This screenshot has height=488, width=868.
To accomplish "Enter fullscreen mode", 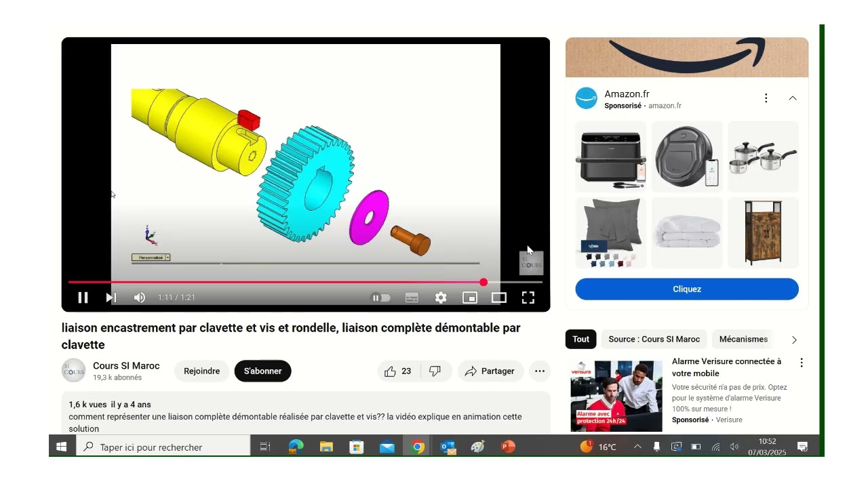I will click(528, 298).
